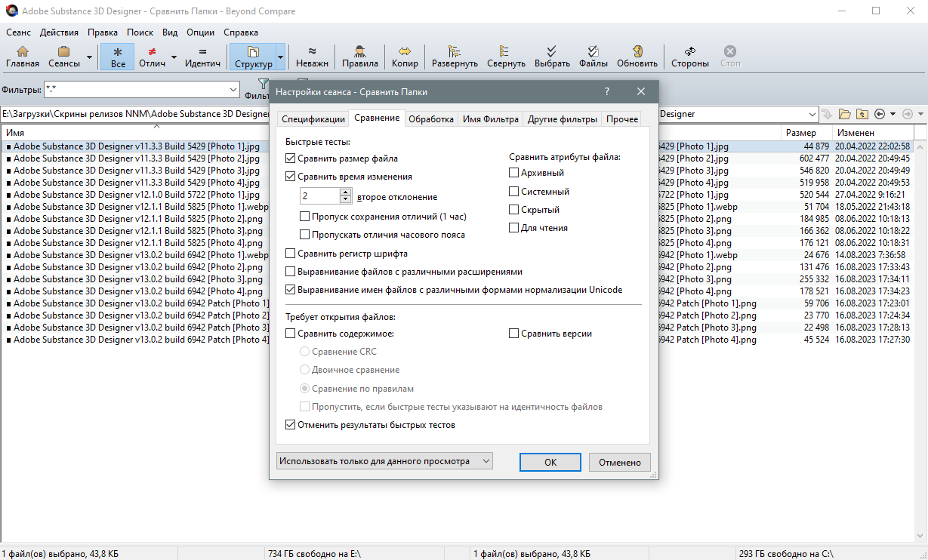Switch to the Обработка tab
This screenshot has height=560, width=928.
pyautogui.click(x=431, y=119)
